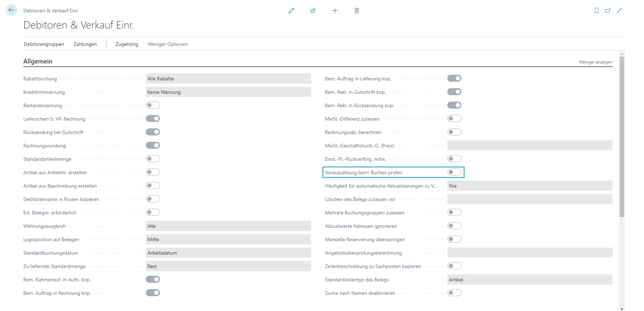Open the Zugehörig menu

tap(127, 44)
